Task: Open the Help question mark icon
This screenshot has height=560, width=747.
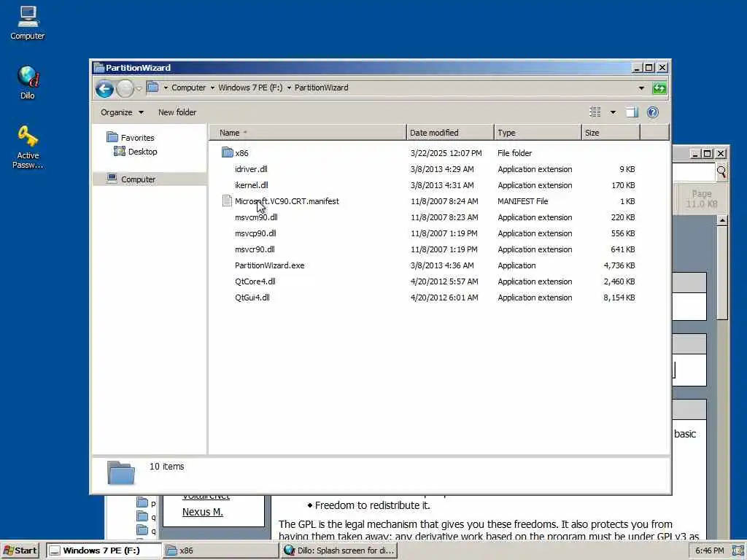Action: pos(653,112)
